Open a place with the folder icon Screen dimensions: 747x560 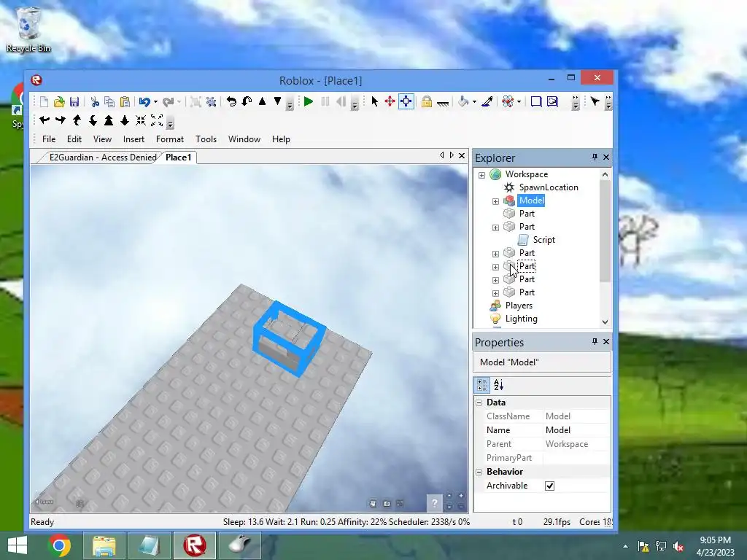59,101
